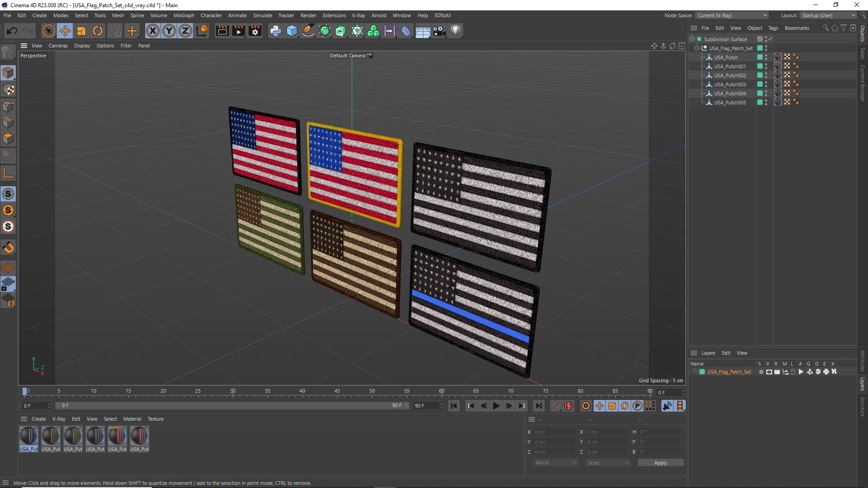Select the Live Selection tool
Image resolution: width=868 pixels, height=488 pixels.
pyautogui.click(x=48, y=31)
